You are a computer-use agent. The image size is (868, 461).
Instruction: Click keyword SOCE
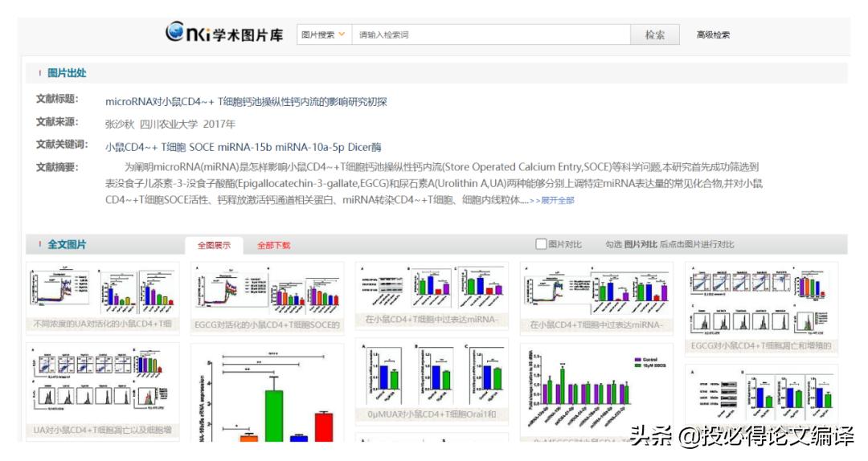pyautogui.click(x=202, y=147)
